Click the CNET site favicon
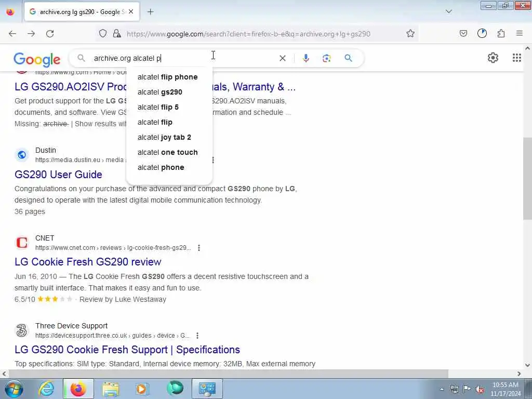 point(22,243)
